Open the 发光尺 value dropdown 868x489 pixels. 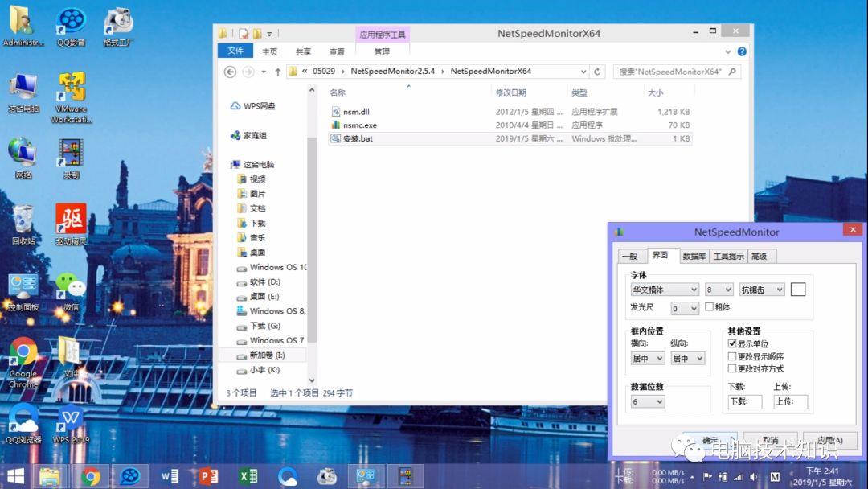pyautogui.click(x=684, y=309)
